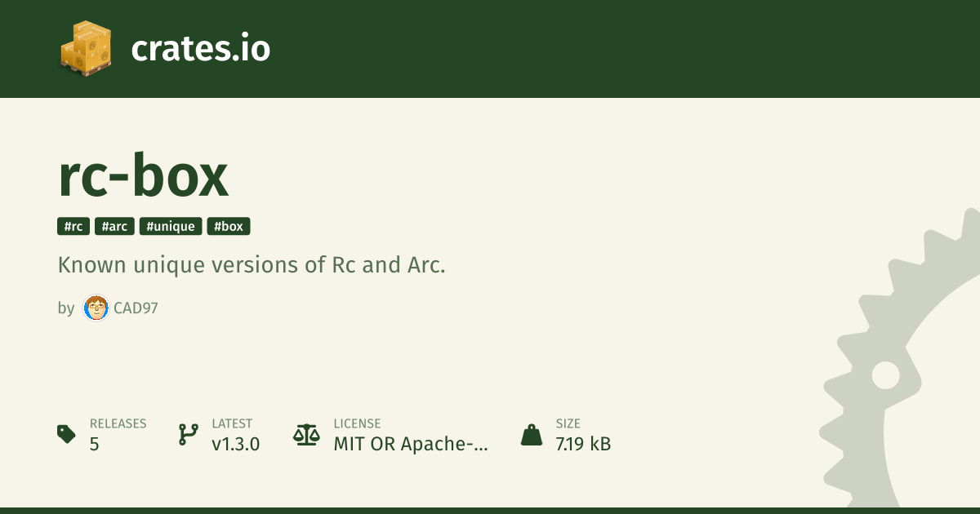The height and width of the screenshot is (514, 980).
Task: Click the rc-box crate title
Action: tap(144, 176)
